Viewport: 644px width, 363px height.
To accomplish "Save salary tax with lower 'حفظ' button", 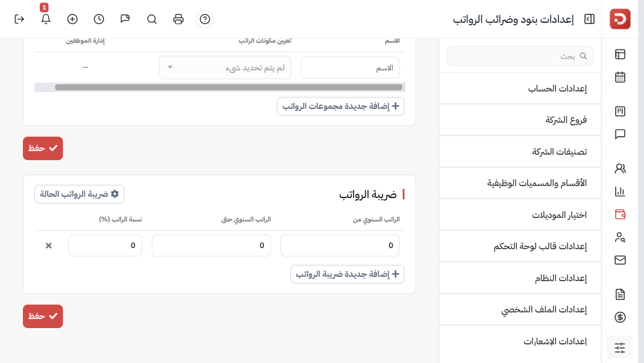I will click(43, 316).
